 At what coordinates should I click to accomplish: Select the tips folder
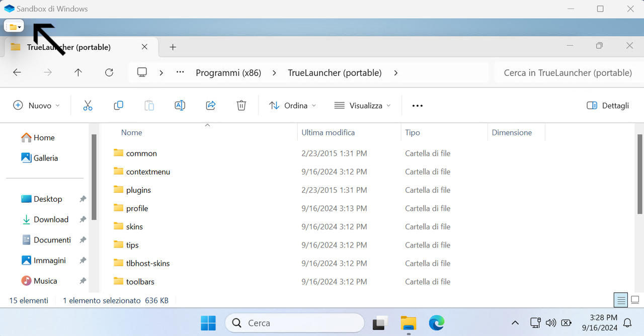click(x=132, y=245)
